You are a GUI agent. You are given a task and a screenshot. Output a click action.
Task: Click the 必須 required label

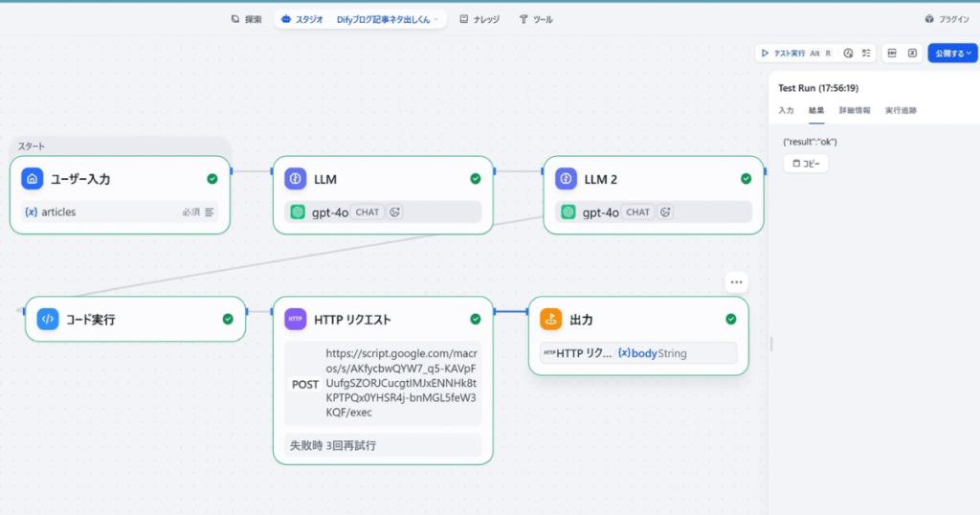[x=191, y=213]
